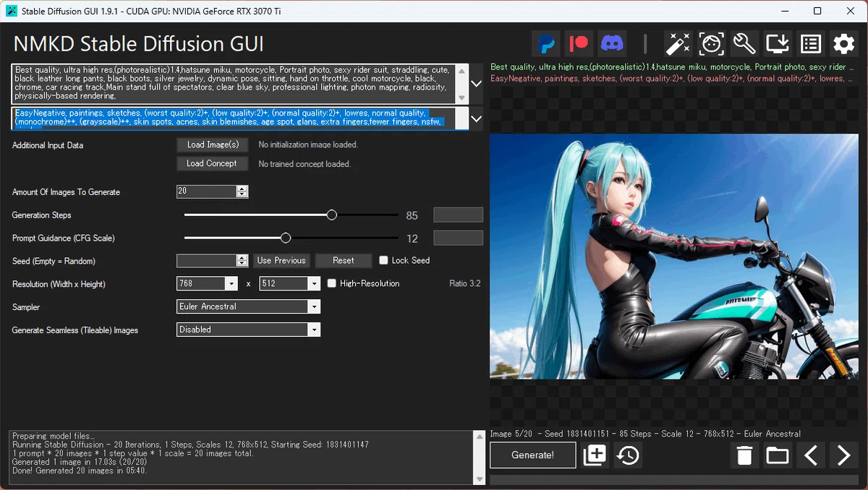This screenshot has height=490, width=868.
Task: Show previous image with left arrow
Action: tap(811, 455)
